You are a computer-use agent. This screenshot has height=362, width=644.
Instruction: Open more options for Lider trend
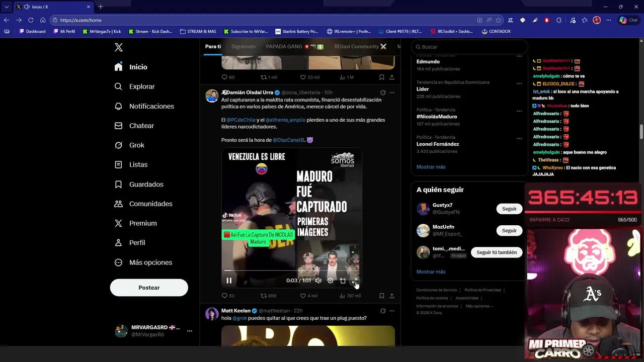(519, 83)
